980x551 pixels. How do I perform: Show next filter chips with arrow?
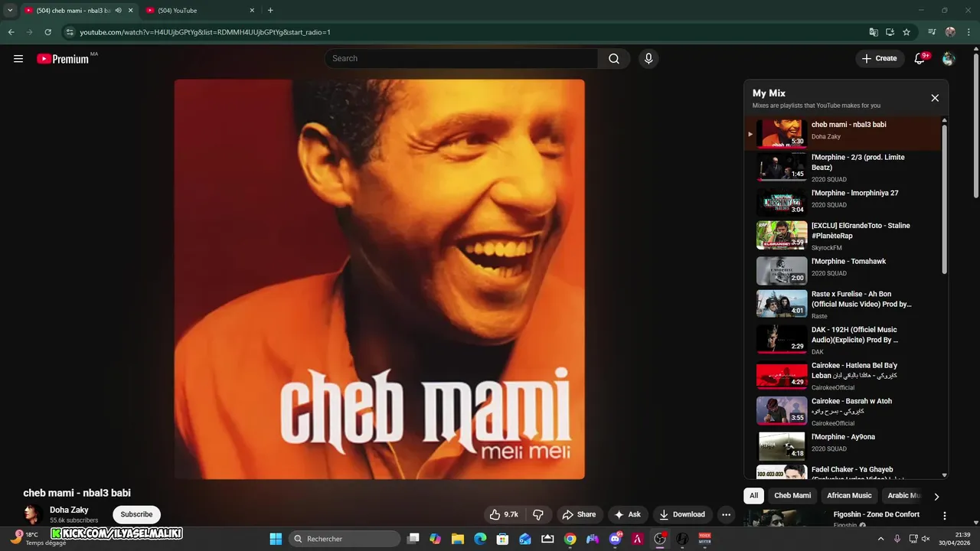936,497
